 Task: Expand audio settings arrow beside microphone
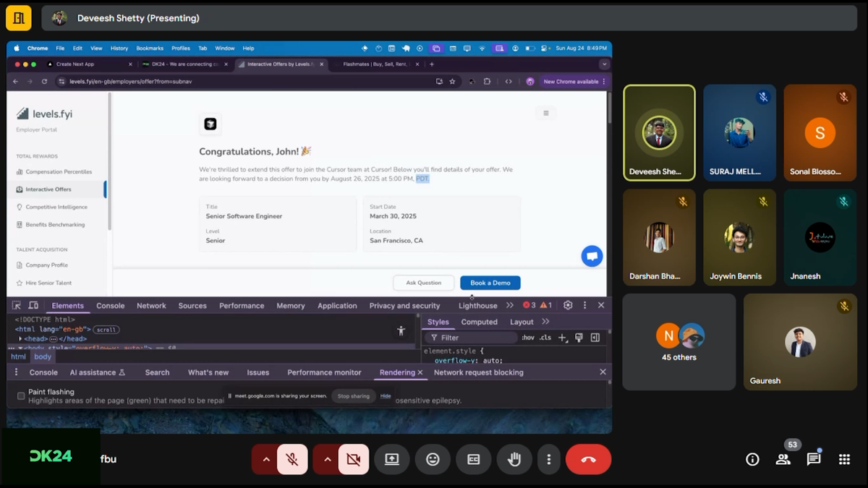pos(265,459)
